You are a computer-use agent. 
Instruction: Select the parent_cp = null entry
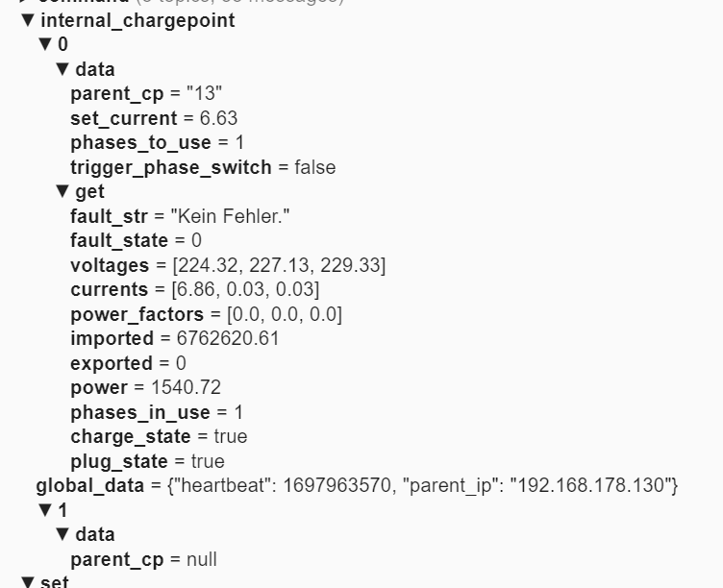click(x=143, y=559)
